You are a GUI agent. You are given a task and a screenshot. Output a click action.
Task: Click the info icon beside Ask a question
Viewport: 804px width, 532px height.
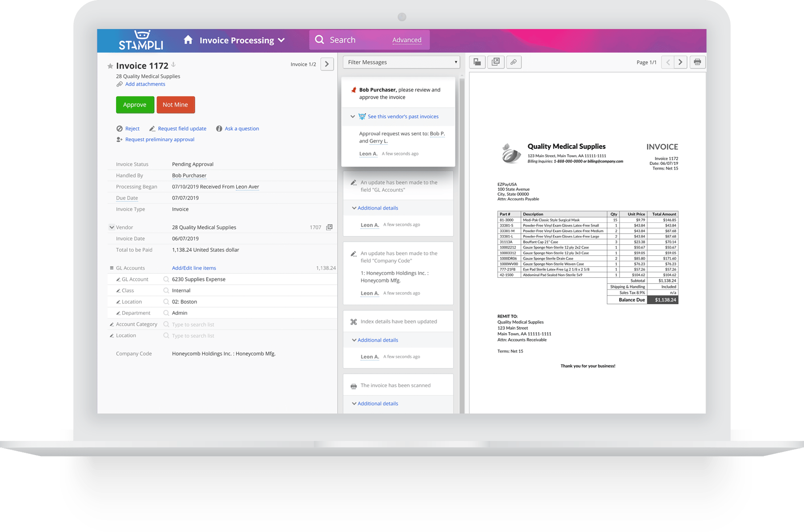tap(219, 129)
